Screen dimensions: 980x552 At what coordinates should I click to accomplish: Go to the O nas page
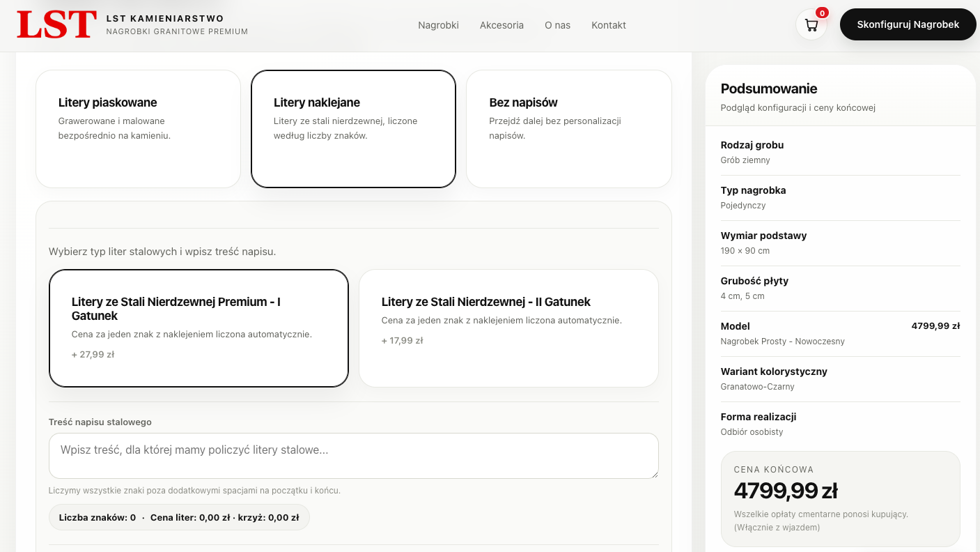tap(557, 25)
